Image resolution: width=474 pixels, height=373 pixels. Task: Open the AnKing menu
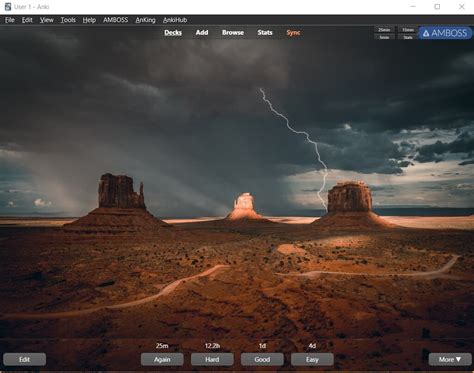click(145, 20)
